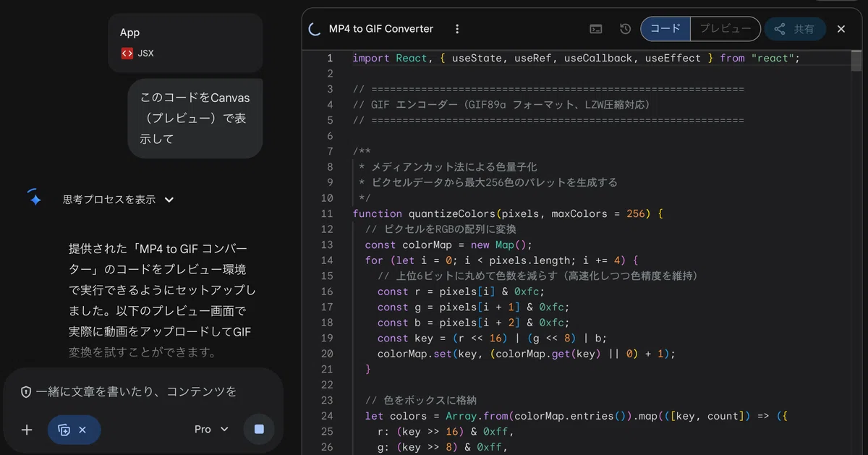The width and height of the screenshot is (868, 455).
Task: Close the Canvas panel
Action: (x=841, y=29)
